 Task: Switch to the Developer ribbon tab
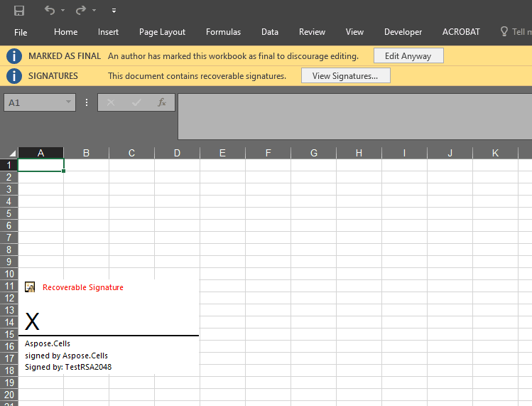click(403, 32)
